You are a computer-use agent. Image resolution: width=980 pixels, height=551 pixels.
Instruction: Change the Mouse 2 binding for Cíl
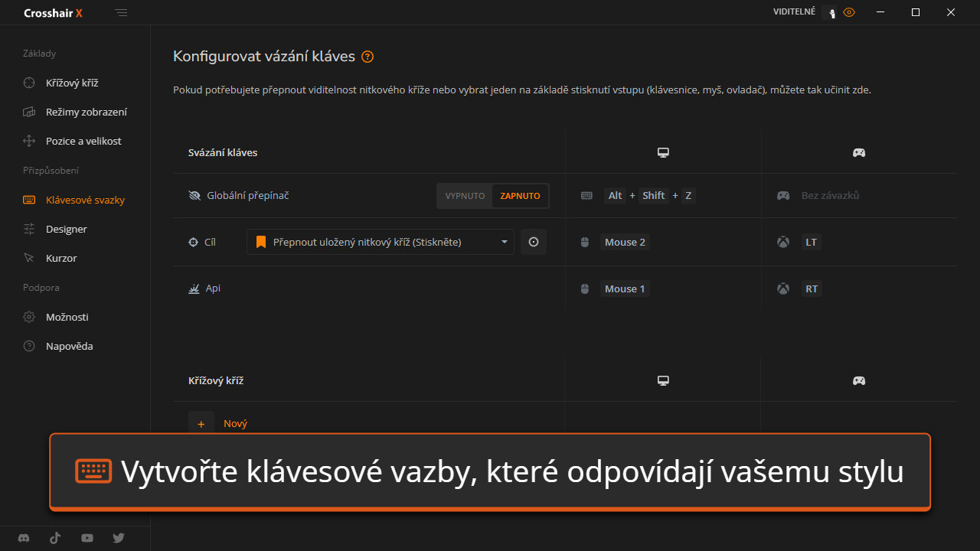tap(625, 242)
